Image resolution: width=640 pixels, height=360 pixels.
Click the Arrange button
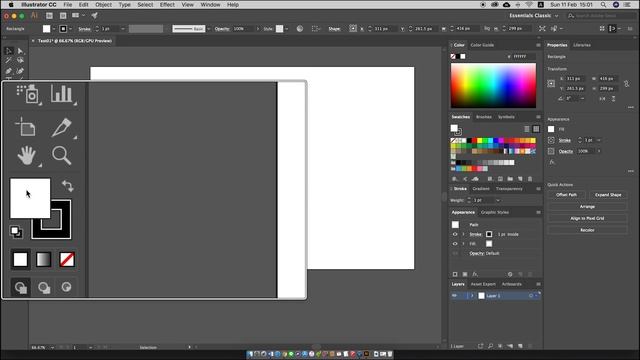pos(587,207)
